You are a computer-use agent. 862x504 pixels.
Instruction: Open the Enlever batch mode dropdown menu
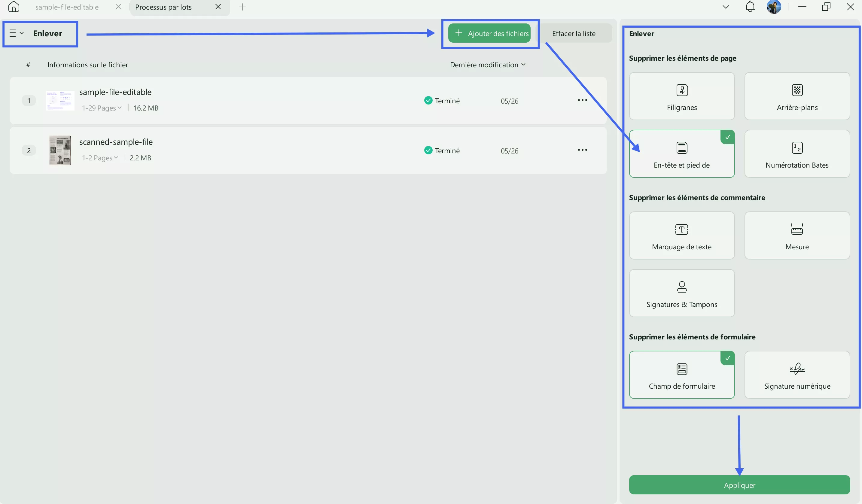tap(16, 33)
